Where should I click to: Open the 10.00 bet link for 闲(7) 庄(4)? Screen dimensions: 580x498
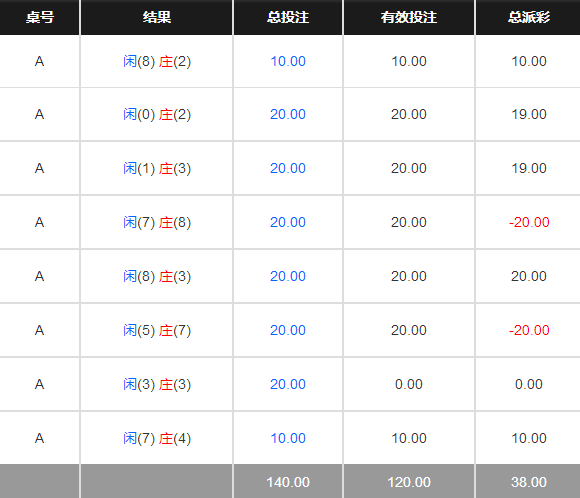(x=288, y=438)
